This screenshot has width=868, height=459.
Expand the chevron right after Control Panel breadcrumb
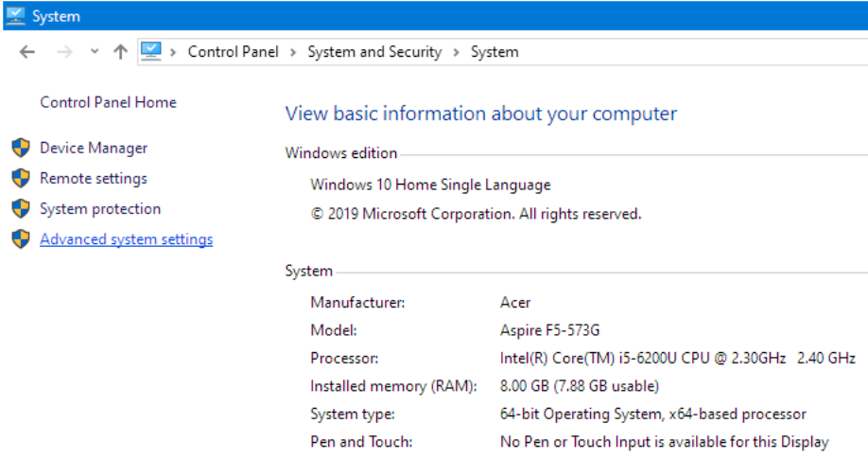click(x=293, y=53)
